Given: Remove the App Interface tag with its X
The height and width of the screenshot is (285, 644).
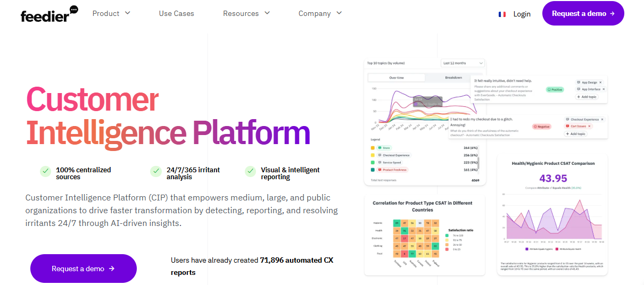Looking at the screenshot, I should (604, 89).
